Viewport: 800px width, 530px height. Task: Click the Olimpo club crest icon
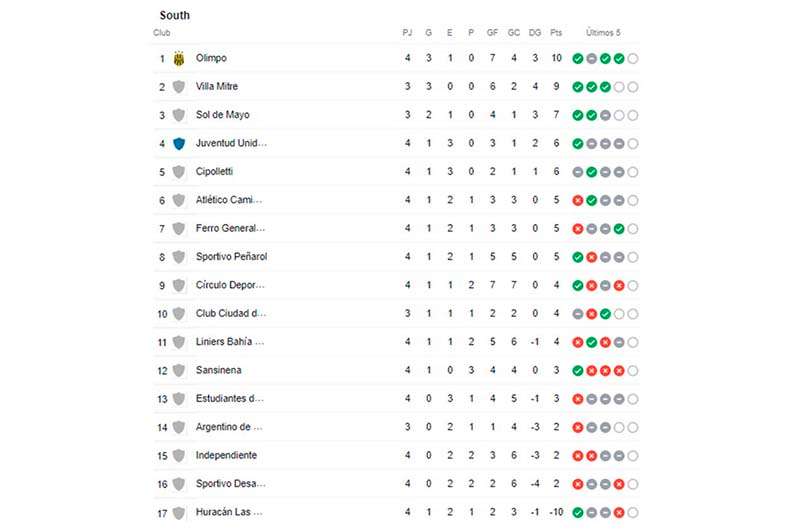pyautogui.click(x=179, y=59)
